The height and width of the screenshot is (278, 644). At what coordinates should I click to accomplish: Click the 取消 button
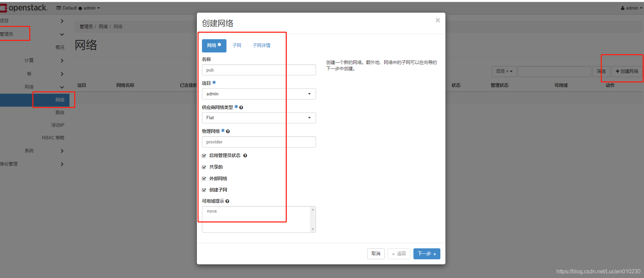[376, 254]
